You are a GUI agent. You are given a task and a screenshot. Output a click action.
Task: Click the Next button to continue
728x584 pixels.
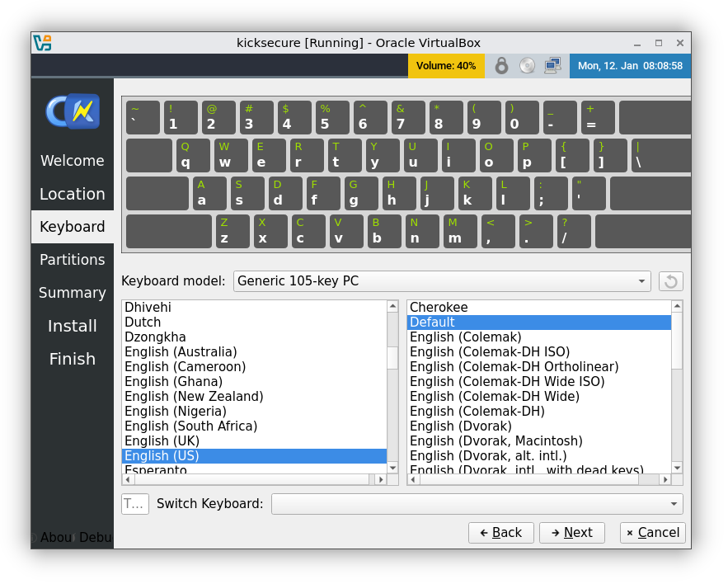572,532
